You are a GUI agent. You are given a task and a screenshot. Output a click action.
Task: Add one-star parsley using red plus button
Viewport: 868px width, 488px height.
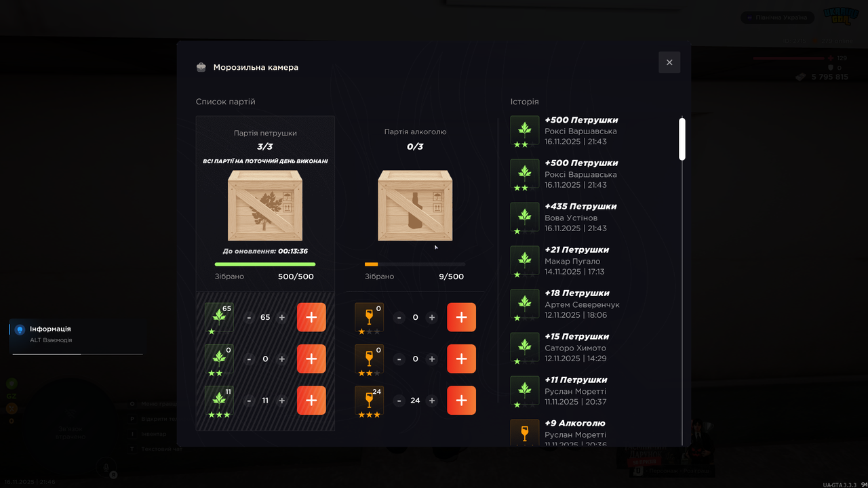pos(311,317)
